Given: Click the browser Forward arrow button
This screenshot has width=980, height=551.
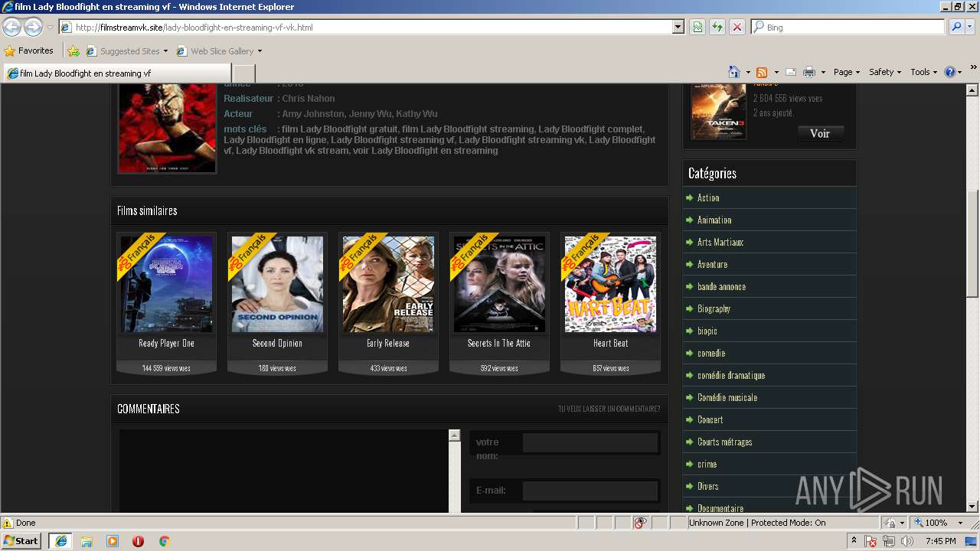Looking at the screenshot, I should click(33, 28).
